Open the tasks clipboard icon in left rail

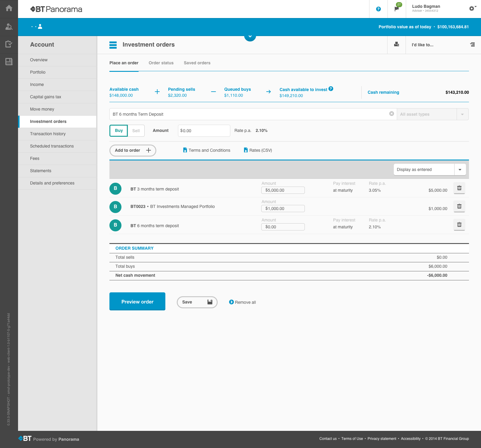coord(9,44)
